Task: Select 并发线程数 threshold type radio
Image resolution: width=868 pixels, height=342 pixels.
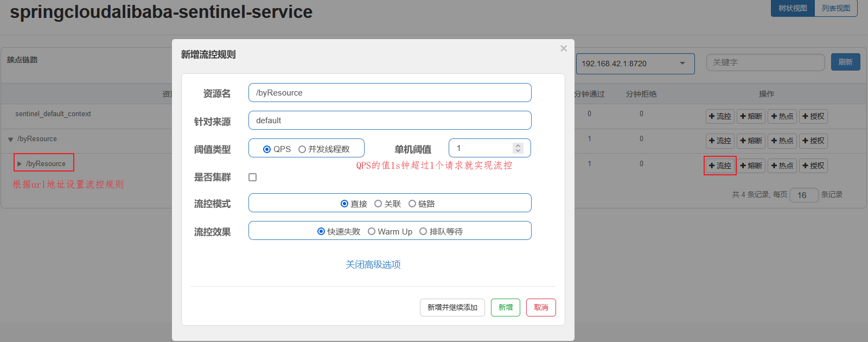Action: tap(302, 149)
